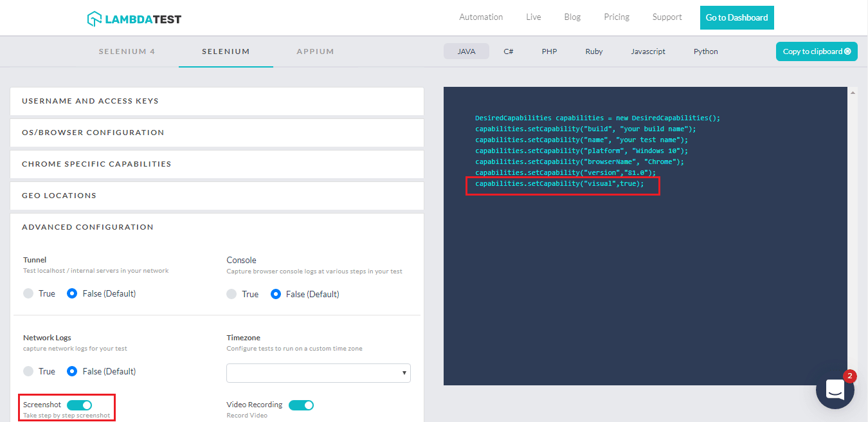Viewport: 868px width, 422px height.
Task: Click the Copy to clipboard button
Action: tap(817, 51)
